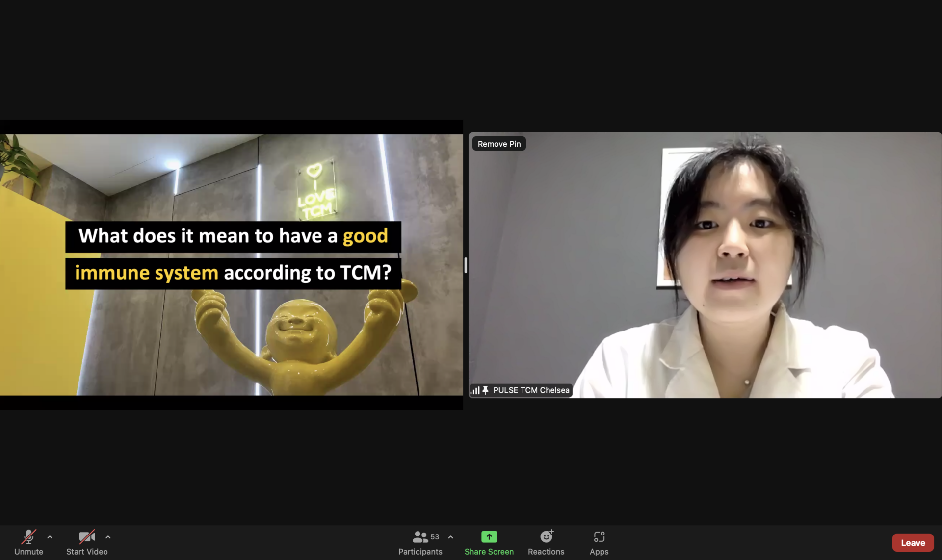Select PULSE TCM Chelsea's video tile
The height and width of the screenshot is (560, 942).
pyautogui.click(x=705, y=265)
